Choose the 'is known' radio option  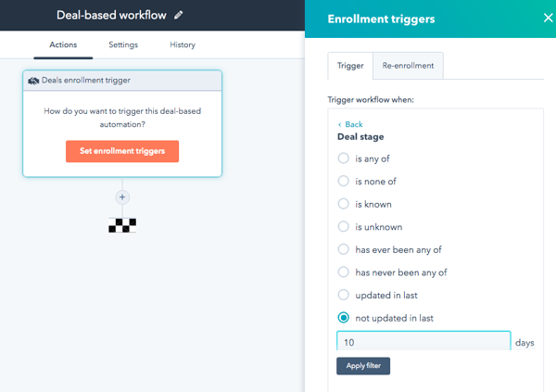coord(344,204)
